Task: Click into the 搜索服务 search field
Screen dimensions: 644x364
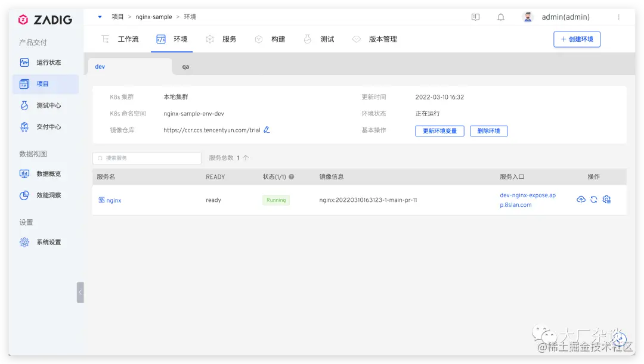Action: point(146,158)
